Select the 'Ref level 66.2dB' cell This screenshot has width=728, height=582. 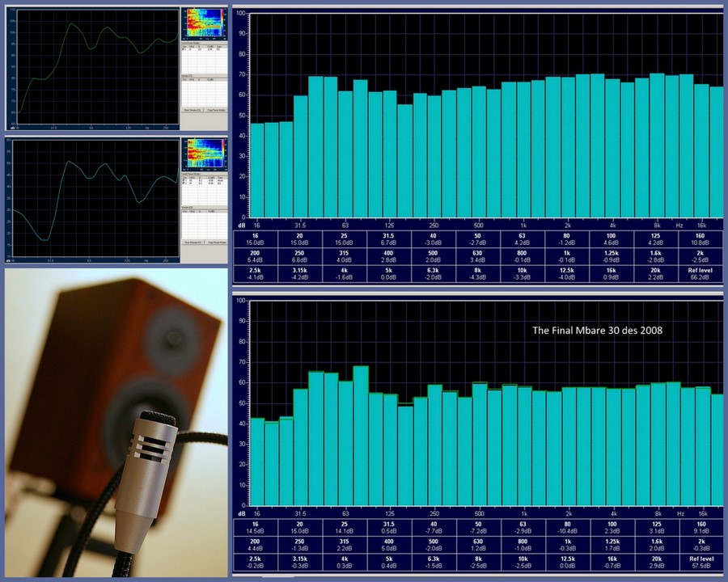point(700,274)
